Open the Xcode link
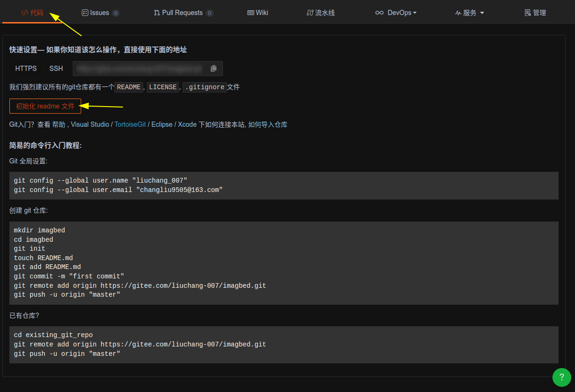The height and width of the screenshot is (392, 575). (187, 124)
